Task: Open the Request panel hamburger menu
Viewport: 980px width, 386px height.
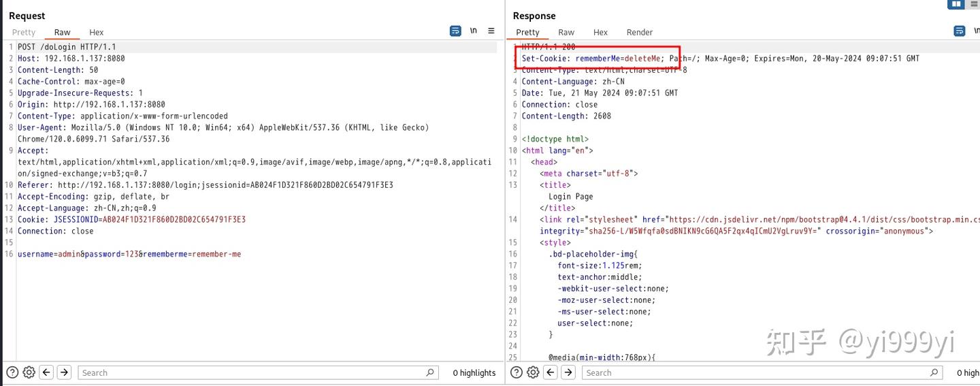Action: [491, 31]
